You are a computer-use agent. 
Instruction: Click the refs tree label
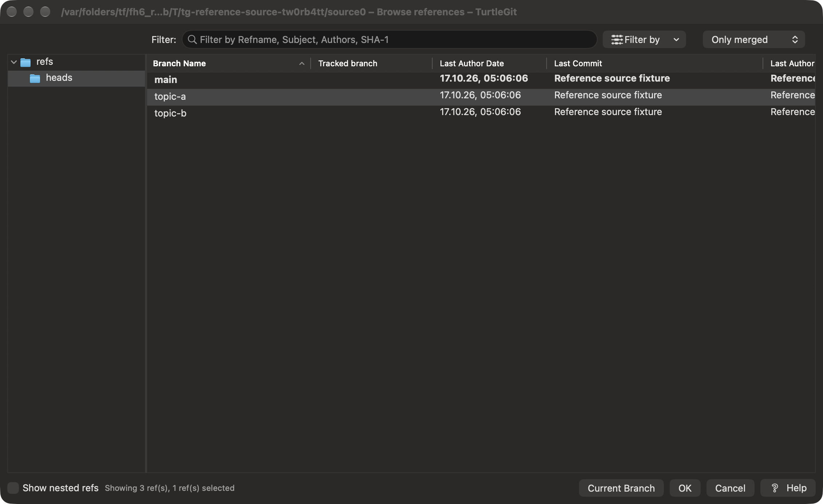click(x=45, y=62)
